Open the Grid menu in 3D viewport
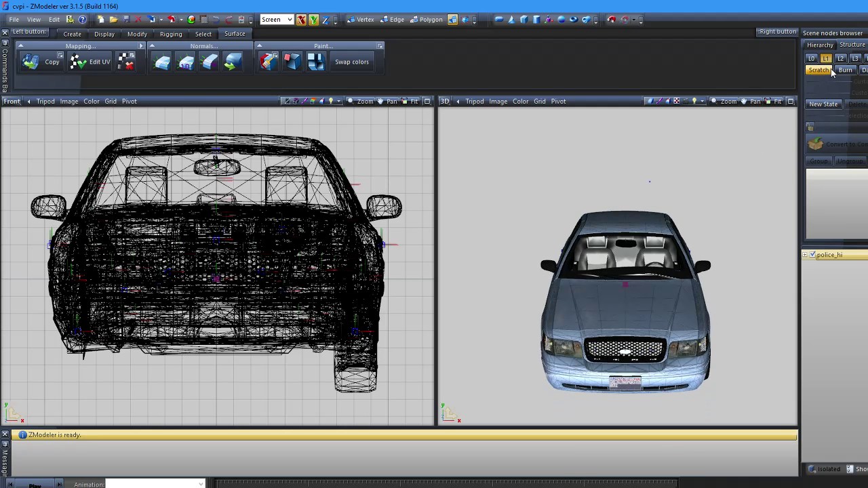 (540, 102)
